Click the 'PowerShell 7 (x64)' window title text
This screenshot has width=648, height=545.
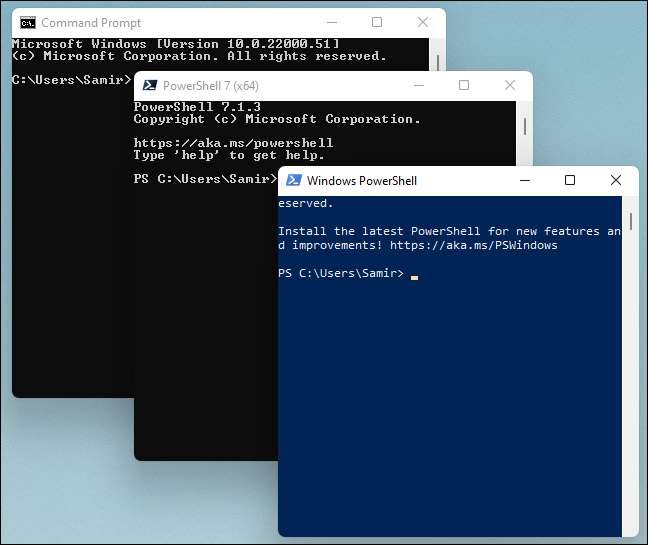(x=211, y=86)
